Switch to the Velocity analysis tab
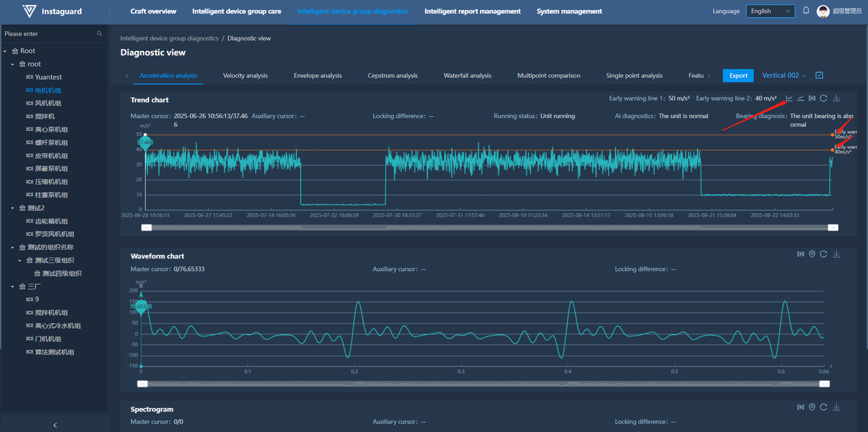The height and width of the screenshot is (432, 868). pos(245,75)
